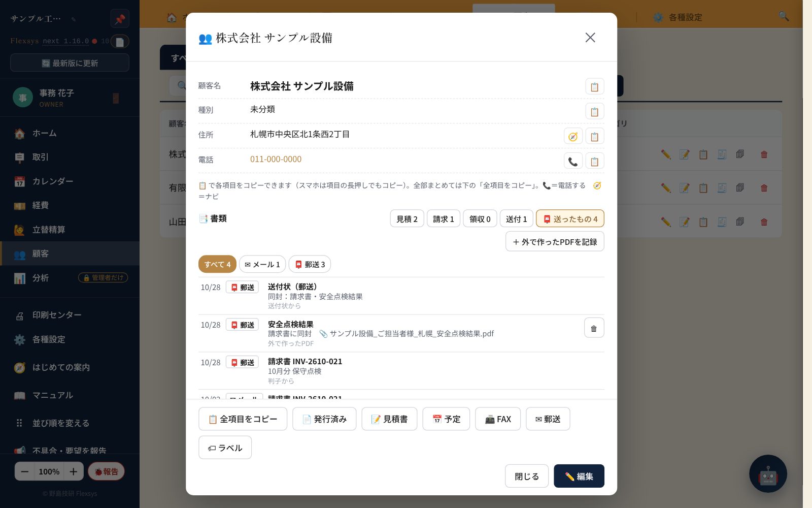Open the サンプル設備 安全点検結果.pdf attachment
Image resolution: width=812 pixels, height=508 pixels.
(x=407, y=334)
